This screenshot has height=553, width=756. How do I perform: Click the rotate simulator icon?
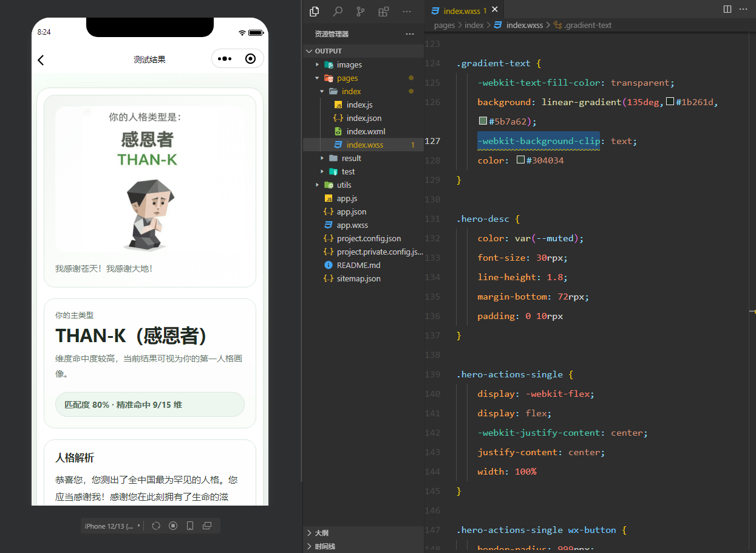click(x=156, y=525)
